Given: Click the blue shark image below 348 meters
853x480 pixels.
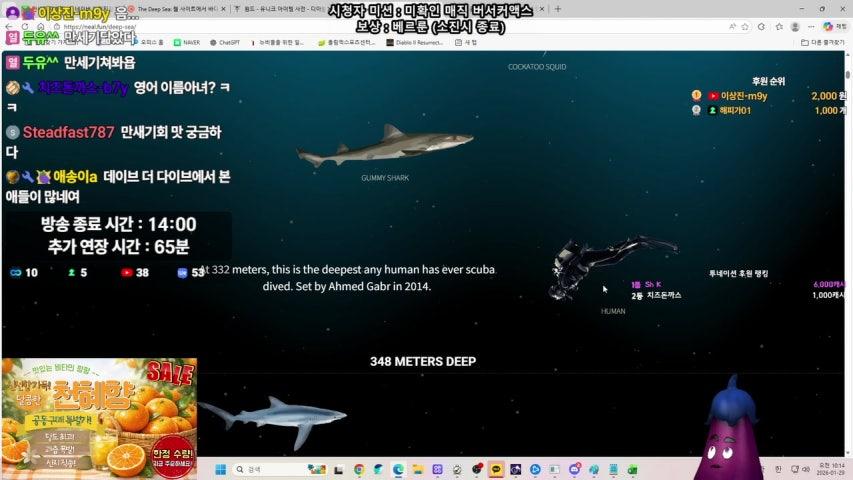Looking at the screenshot, I should point(272,422).
